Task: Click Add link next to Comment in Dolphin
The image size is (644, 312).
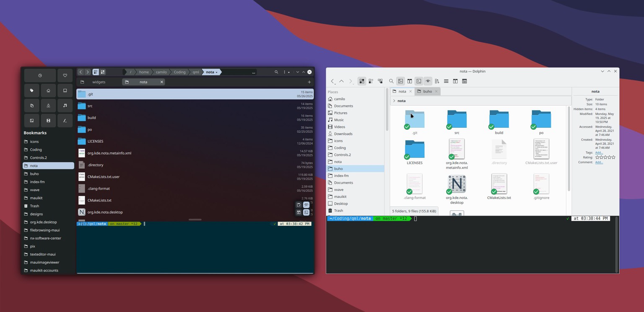Action: tap(599, 162)
